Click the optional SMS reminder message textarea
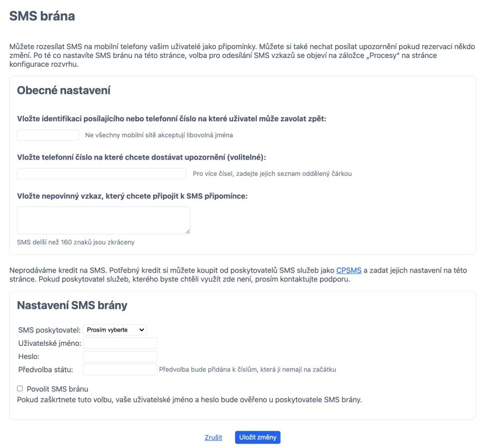483x448 pixels. [x=103, y=220]
